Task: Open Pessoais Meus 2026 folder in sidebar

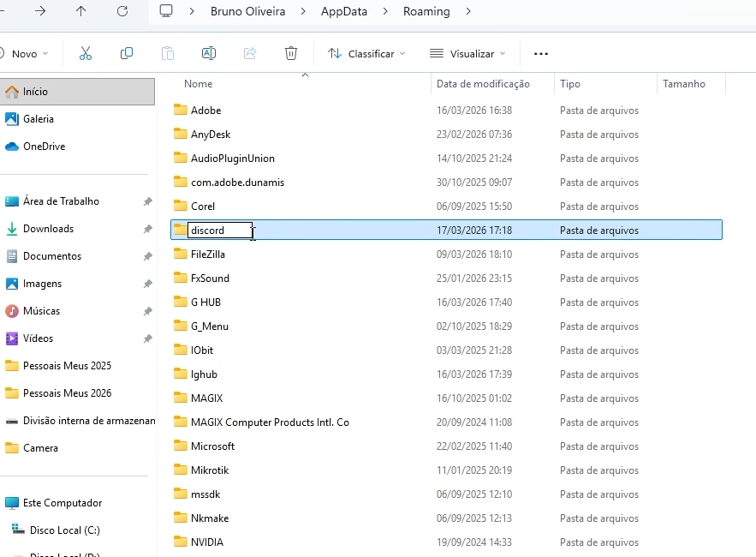Action: (67, 393)
